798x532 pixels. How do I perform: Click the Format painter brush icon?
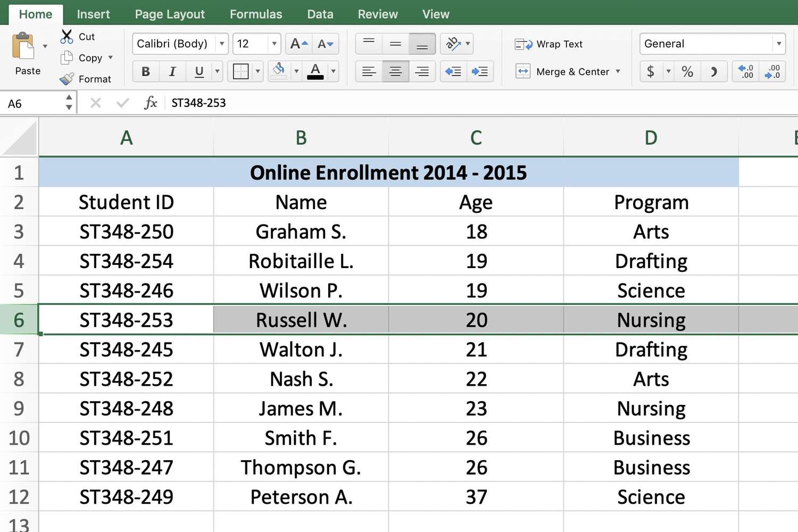(67, 79)
